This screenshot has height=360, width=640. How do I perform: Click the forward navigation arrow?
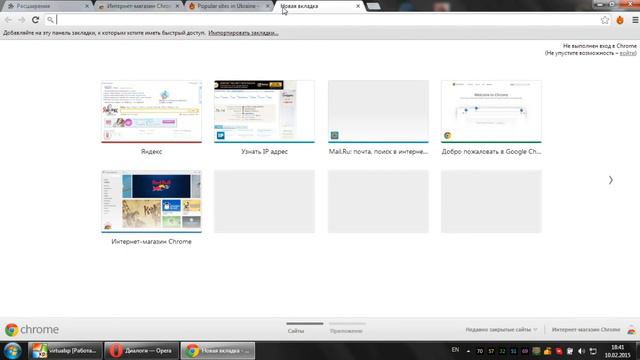pyautogui.click(x=22, y=20)
